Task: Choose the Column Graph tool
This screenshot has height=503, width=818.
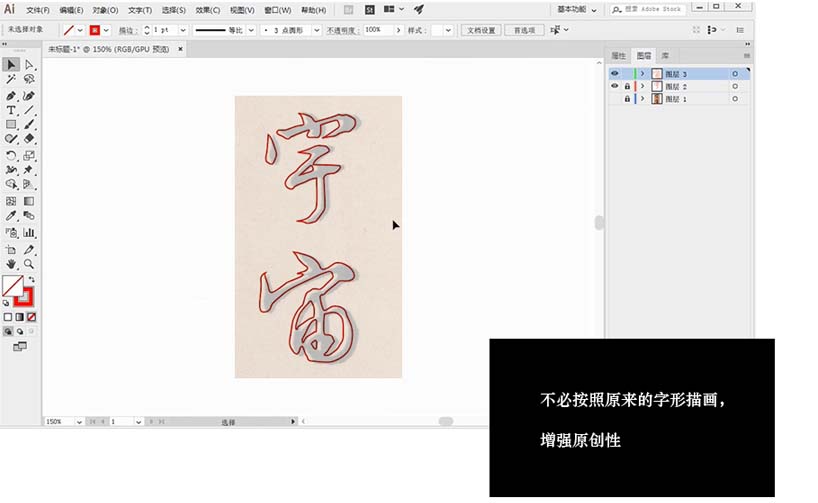Action: tap(29, 233)
